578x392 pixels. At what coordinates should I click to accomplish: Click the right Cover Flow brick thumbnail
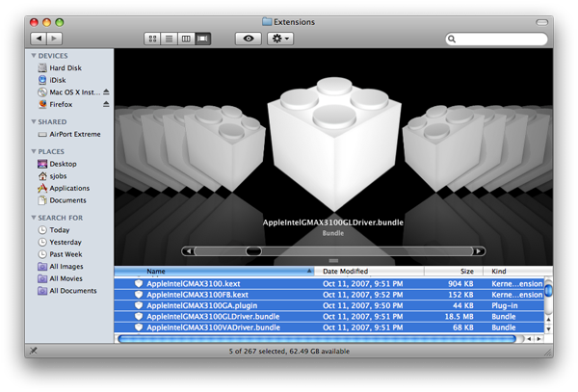point(443,147)
